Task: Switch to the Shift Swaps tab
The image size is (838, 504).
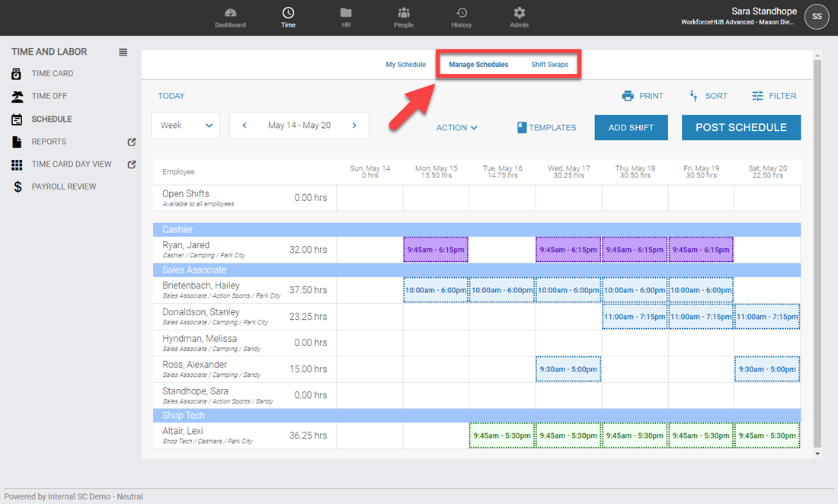Action: pyautogui.click(x=549, y=65)
